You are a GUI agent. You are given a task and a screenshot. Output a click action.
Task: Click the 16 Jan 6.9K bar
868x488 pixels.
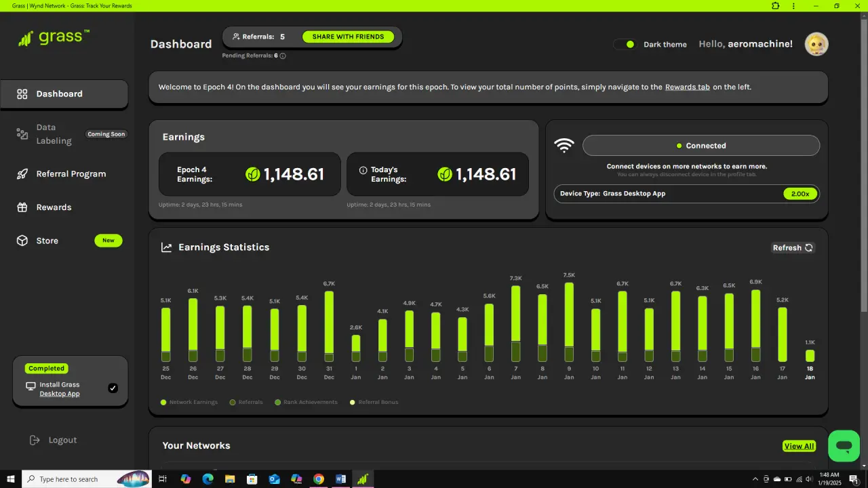(x=755, y=326)
